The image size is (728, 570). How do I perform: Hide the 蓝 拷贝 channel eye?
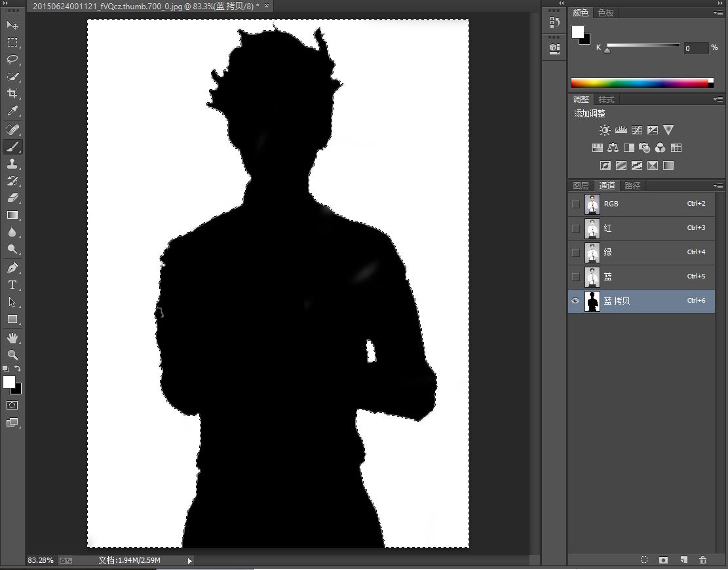(576, 301)
